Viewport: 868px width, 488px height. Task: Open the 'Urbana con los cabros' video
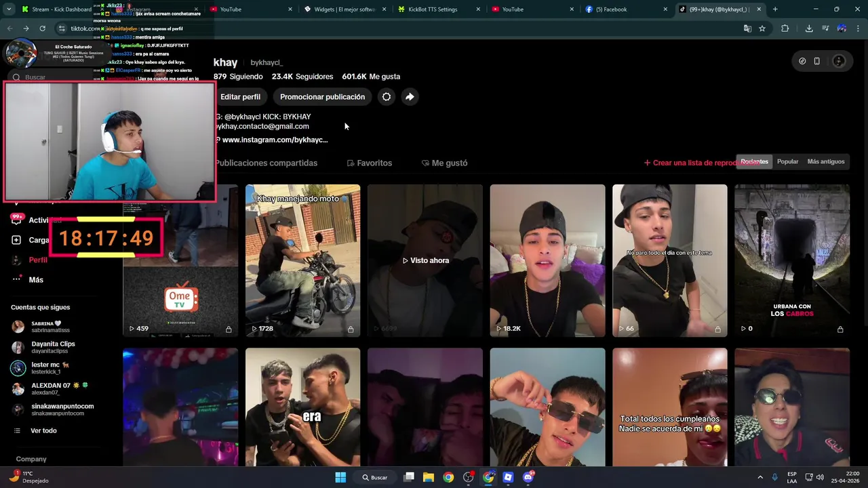(792, 260)
